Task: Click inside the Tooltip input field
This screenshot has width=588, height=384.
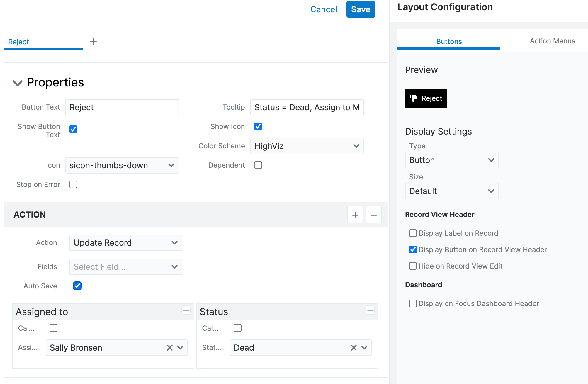Action: (307, 107)
